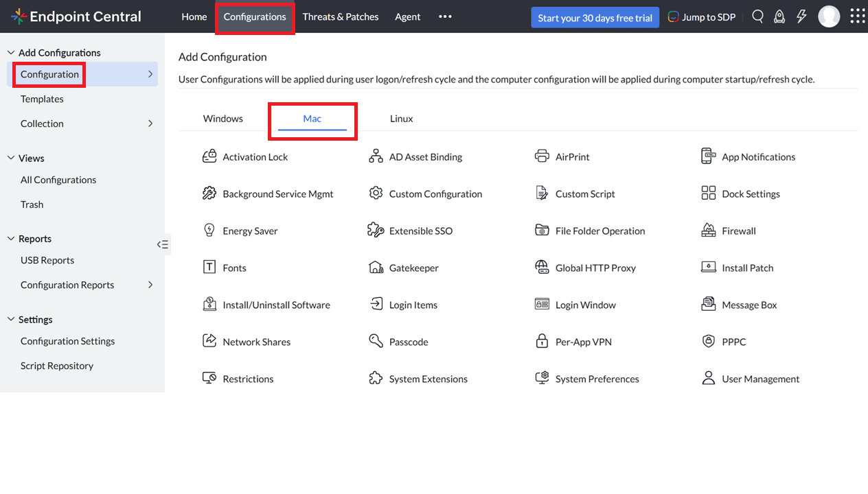Open the Agent menu
This screenshot has width=868, height=494.
408,16
